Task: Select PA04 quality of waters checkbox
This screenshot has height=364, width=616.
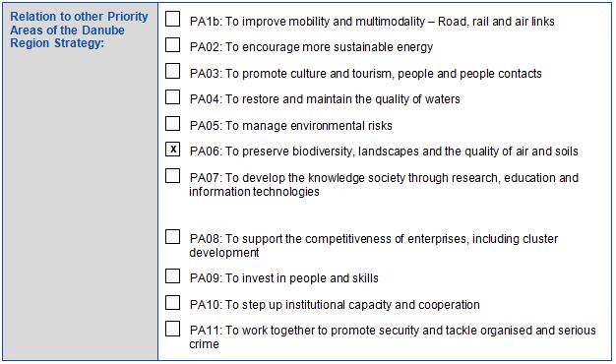Action: 173,97
